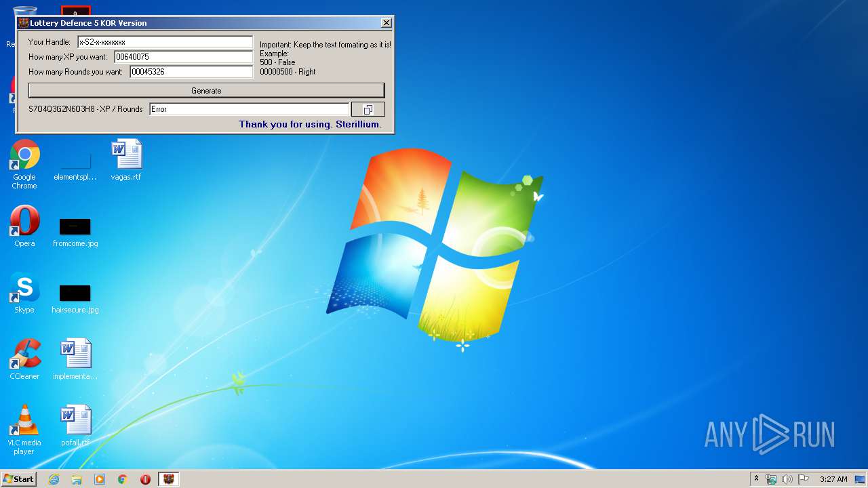This screenshot has height=488, width=868.
Task: Click the 'S7O4Q3G2N6O3H8 - XP / Rounds' label
Action: (85, 109)
